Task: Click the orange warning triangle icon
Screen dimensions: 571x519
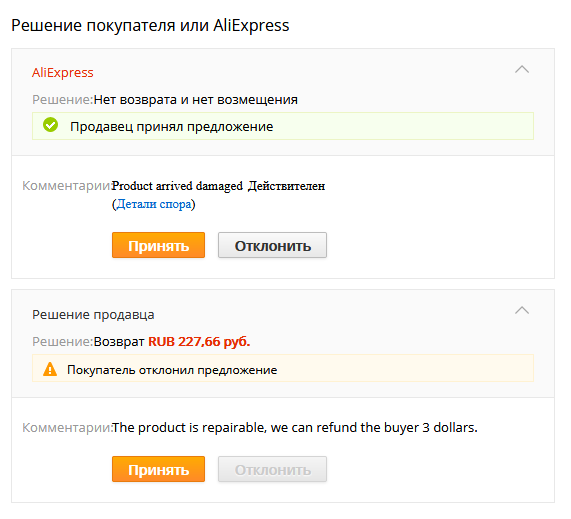Action: click(x=50, y=369)
